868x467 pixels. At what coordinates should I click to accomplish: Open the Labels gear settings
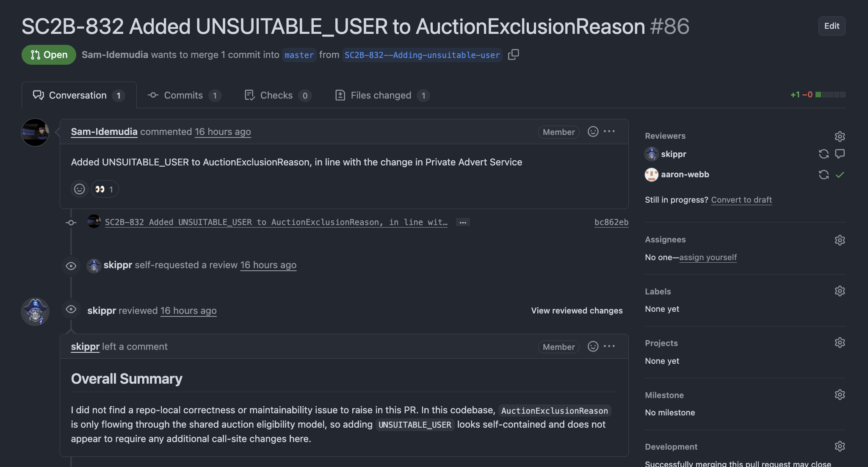coord(840,291)
